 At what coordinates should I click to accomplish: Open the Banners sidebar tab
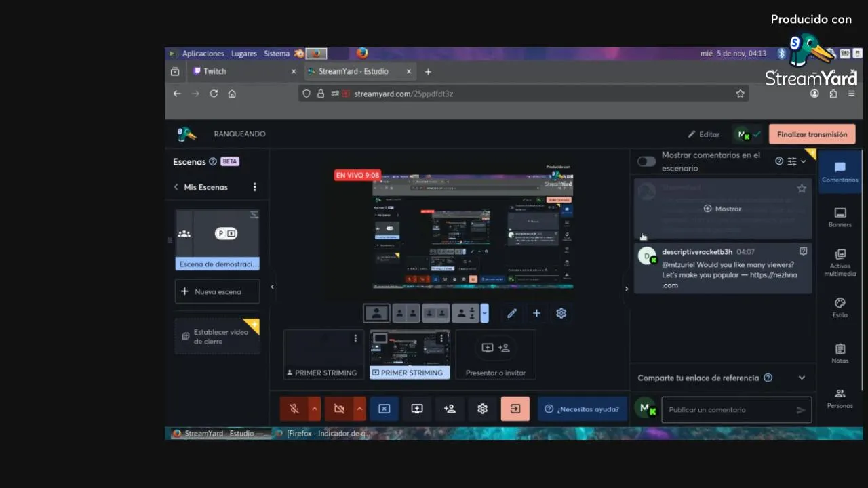(x=840, y=217)
